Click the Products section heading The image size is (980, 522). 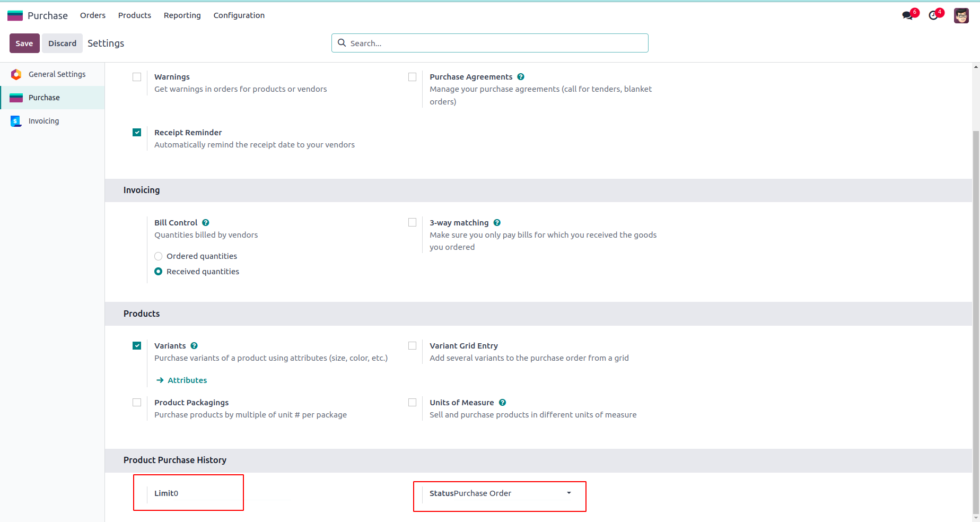[142, 314]
